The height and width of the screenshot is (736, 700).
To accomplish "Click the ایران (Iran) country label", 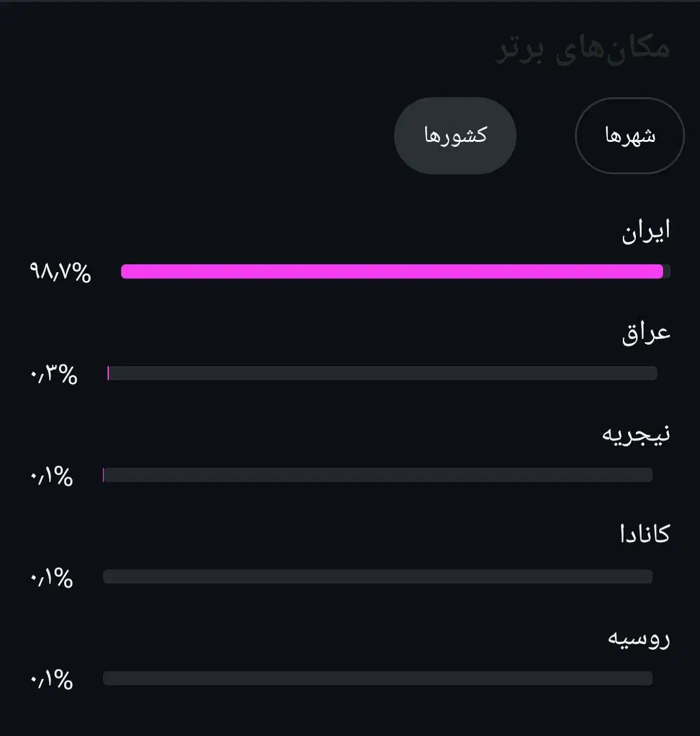I will 646,231.
